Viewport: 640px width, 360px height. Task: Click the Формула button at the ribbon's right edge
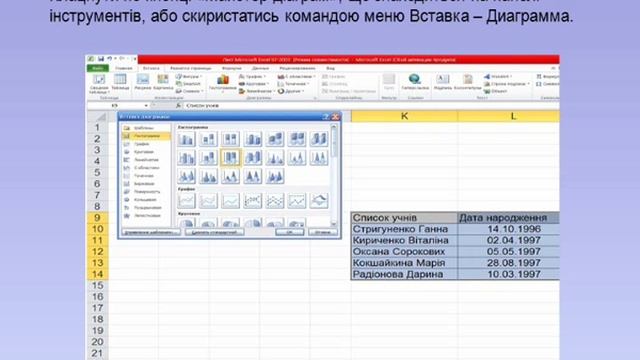[548, 76]
